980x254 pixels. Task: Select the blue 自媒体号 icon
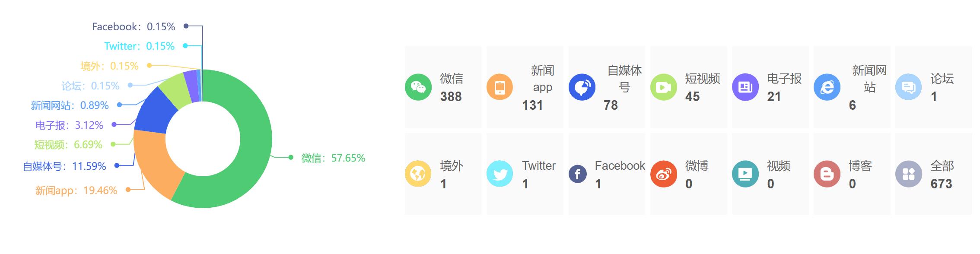582,87
